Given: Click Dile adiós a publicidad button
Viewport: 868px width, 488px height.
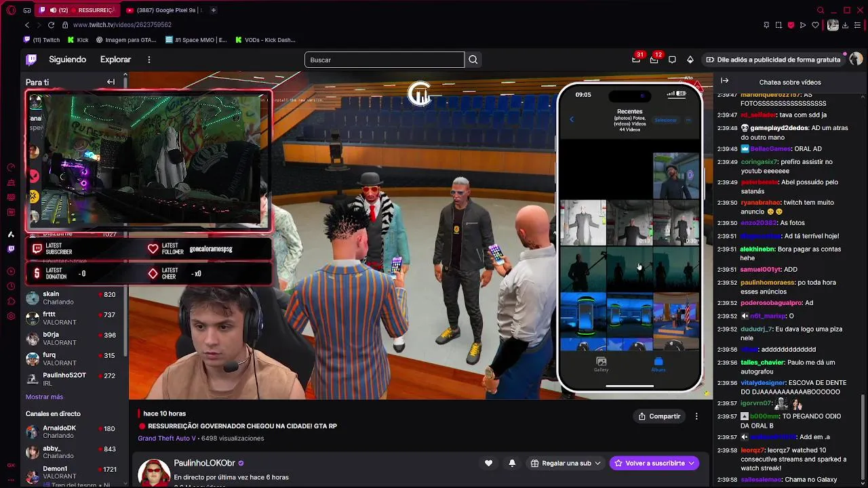Looking at the screenshot, I should pyautogui.click(x=773, y=60).
